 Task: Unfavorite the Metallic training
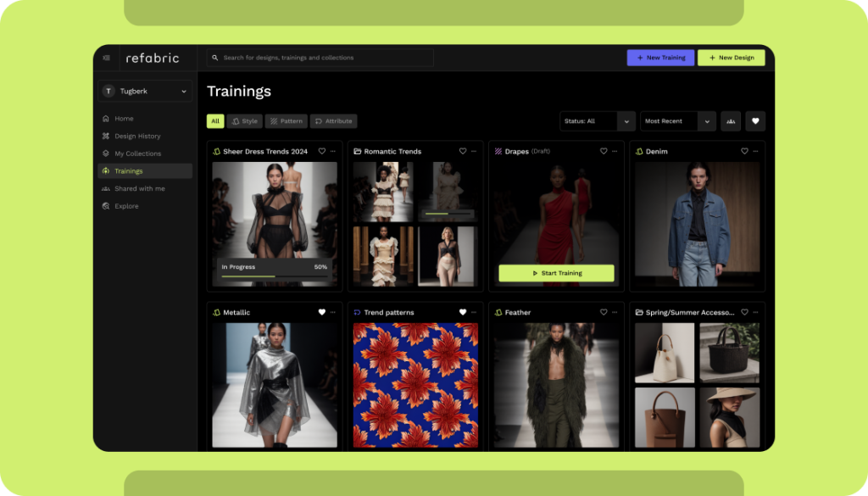[x=321, y=312]
